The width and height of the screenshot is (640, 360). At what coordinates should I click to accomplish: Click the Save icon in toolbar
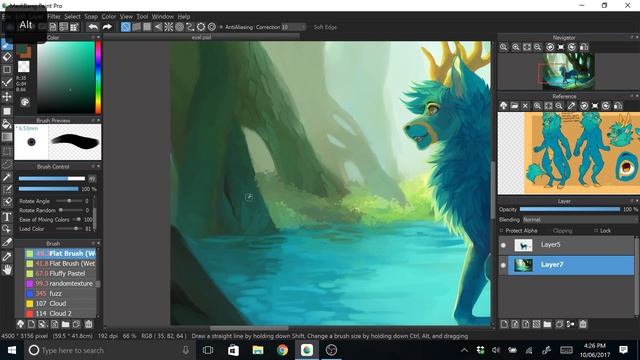click(x=53, y=27)
